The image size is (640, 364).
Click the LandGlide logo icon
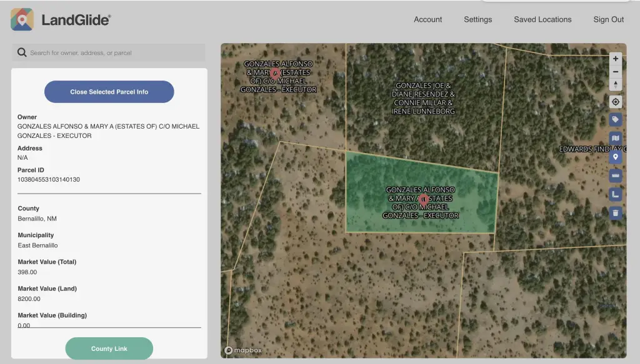pos(22,19)
